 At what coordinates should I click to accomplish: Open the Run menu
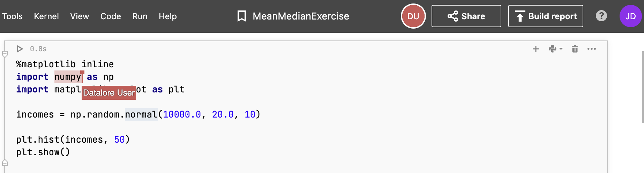(140, 16)
